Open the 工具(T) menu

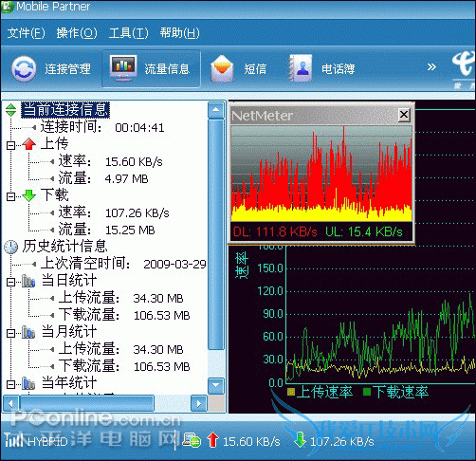pos(128,33)
